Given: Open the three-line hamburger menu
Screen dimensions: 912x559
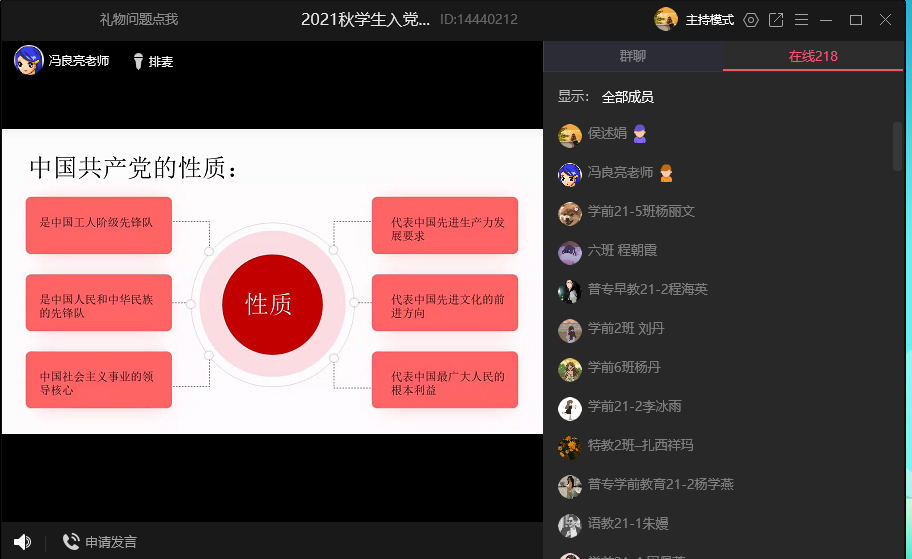Looking at the screenshot, I should point(801,20).
